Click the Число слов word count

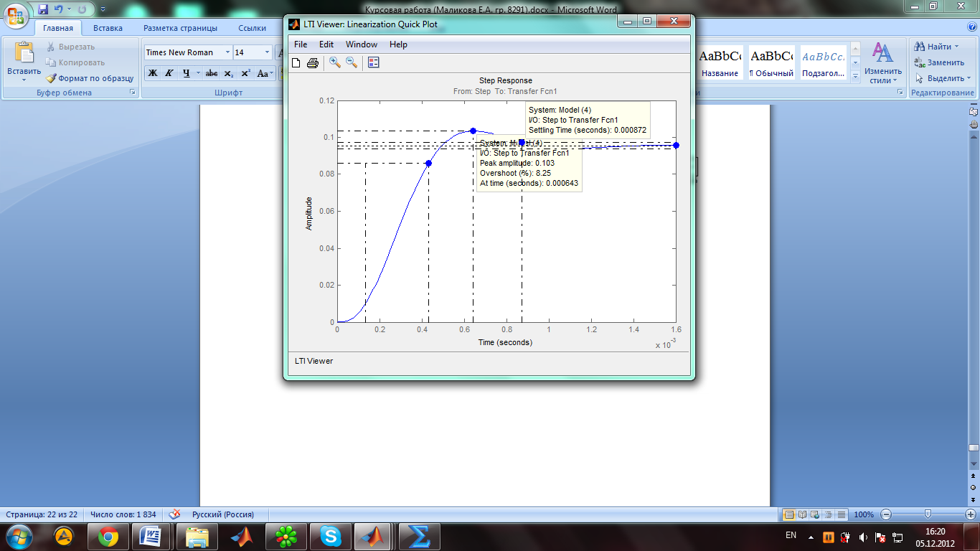[x=123, y=514]
